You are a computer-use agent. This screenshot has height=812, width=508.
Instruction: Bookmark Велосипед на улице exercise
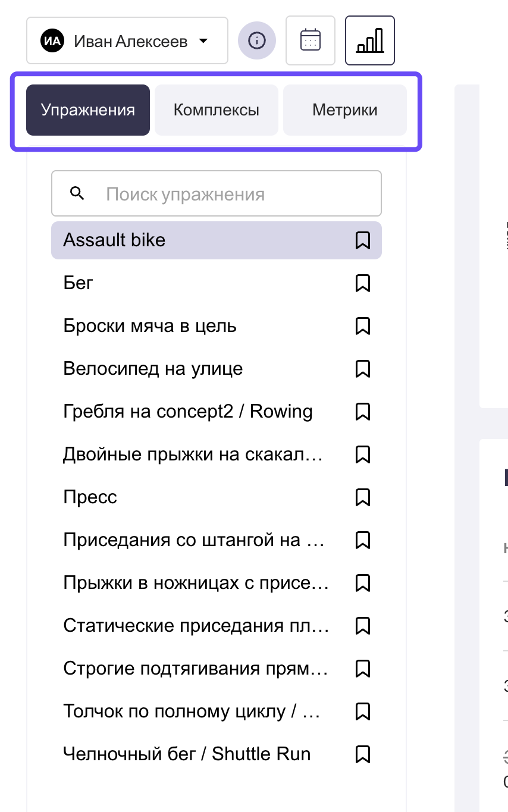(363, 369)
